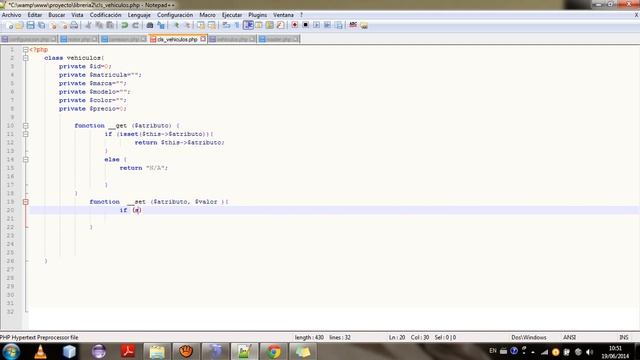Place cursor on private $matricula line
This screenshot has width=640, height=360.
tap(100, 75)
